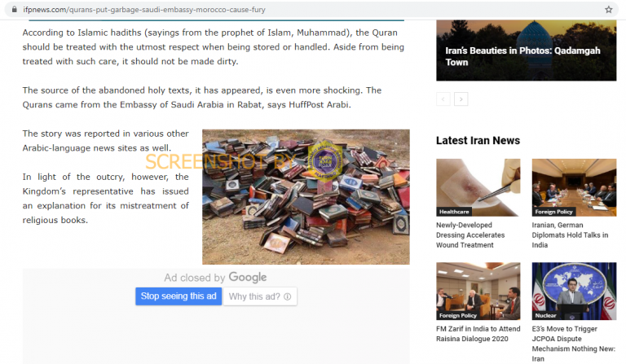Open the diplomats meeting table thumbnail
The height and width of the screenshot is (364, 626).
574,187
